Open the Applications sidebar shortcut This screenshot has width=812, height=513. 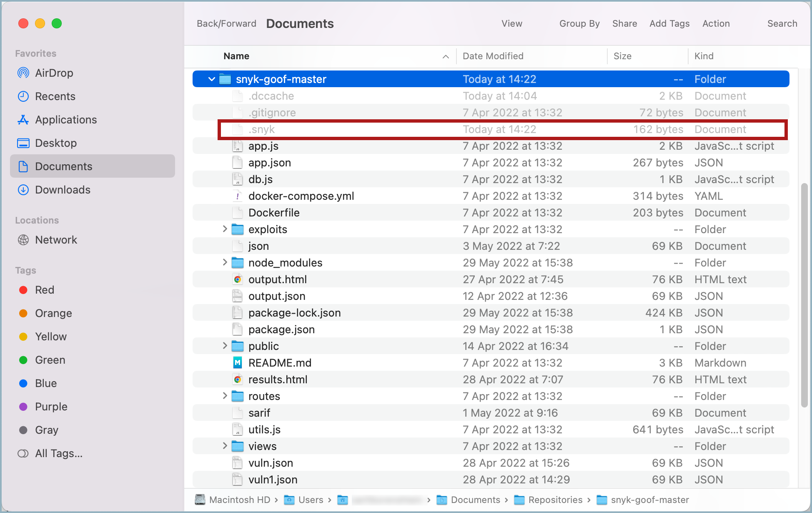[65, 120]
